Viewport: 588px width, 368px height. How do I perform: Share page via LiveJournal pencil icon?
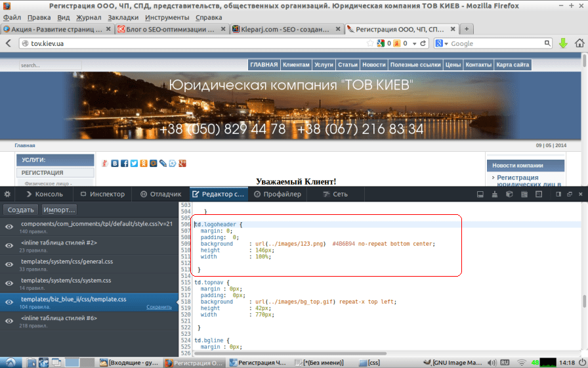click(x=163, y=164)
